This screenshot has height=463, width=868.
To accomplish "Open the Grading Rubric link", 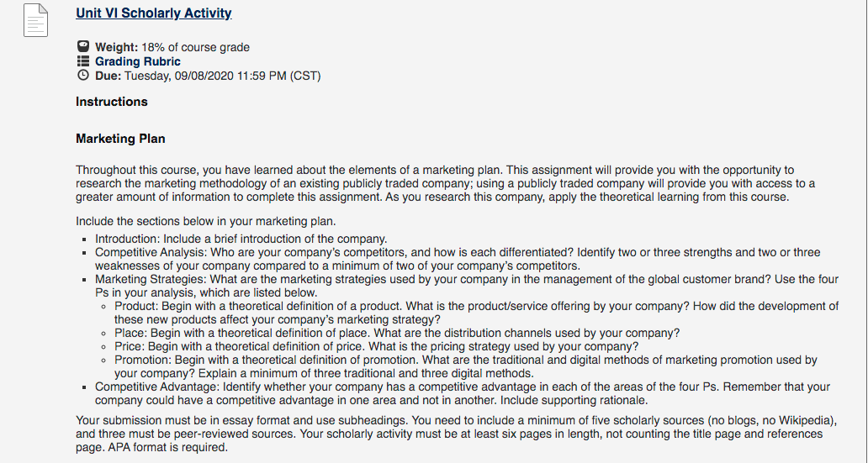I will (137, 61).
